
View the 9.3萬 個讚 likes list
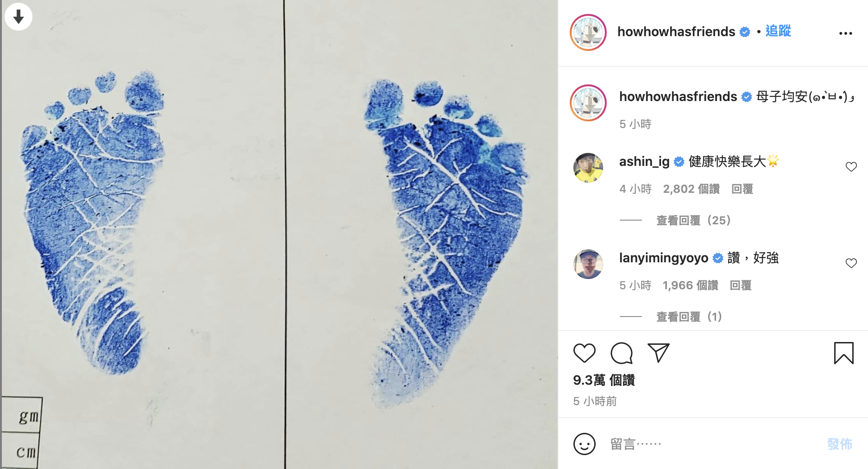[x=604, y=380]
